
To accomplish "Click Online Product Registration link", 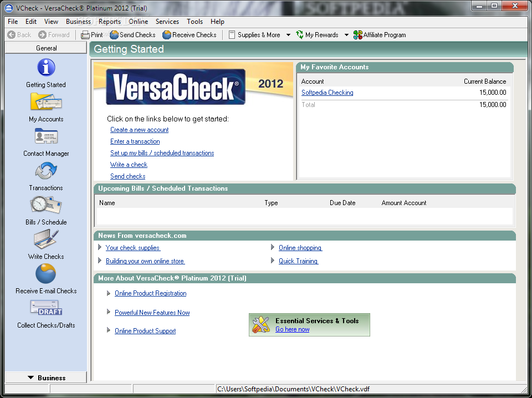I will pyautogui.click(x=151, y=293).
